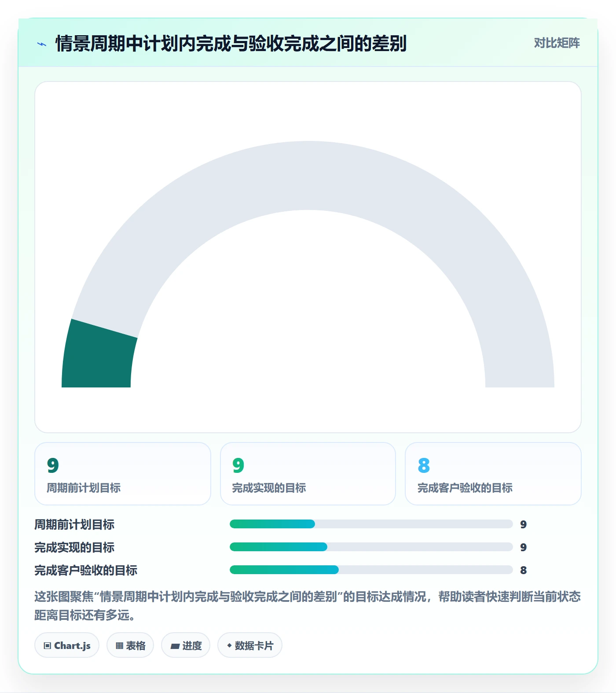Select the 完成客户验收的目标 stat card

click(x=493, y=474)
